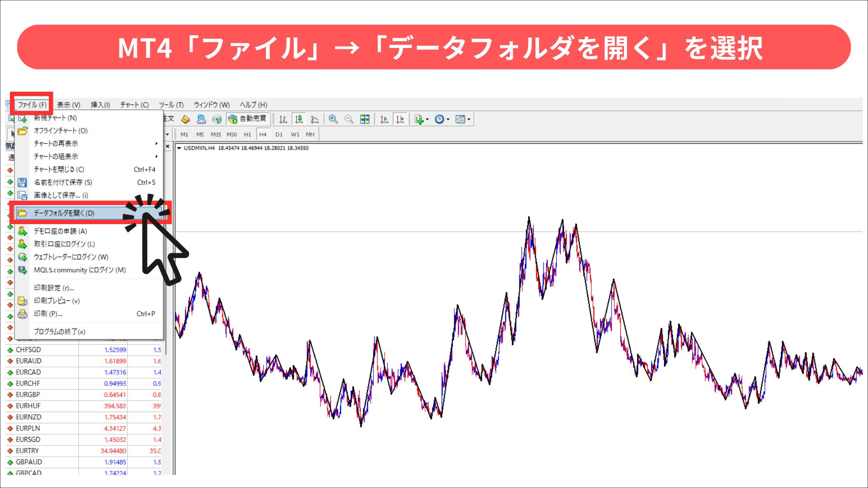Select the H4 timeframe
868x488 pixels.
pyautogui.click(x=263, y=135)
